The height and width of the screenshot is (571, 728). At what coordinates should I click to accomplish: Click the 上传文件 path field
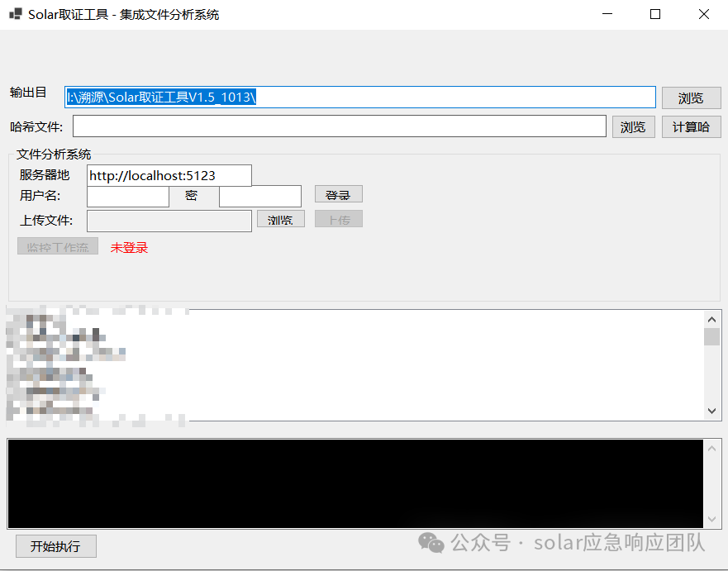coord(169,221)
